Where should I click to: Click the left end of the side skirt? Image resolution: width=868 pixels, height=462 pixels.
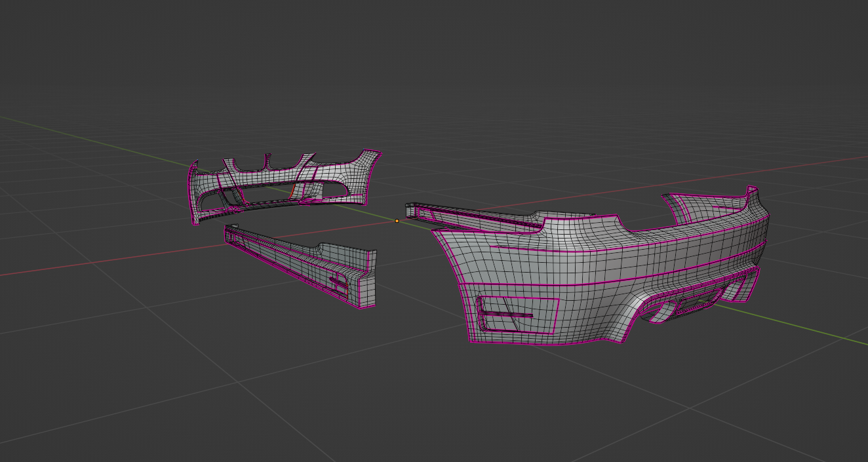coord(228,231)
